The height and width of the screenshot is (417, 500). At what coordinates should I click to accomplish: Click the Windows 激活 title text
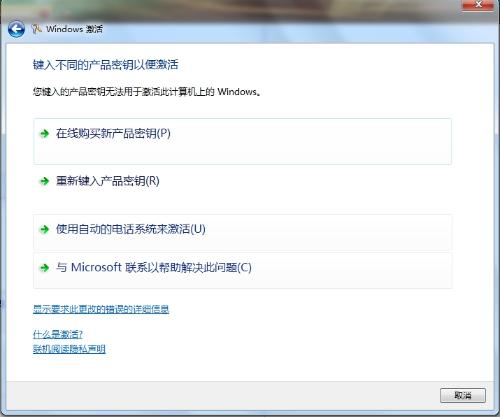[x=74, y=29]
